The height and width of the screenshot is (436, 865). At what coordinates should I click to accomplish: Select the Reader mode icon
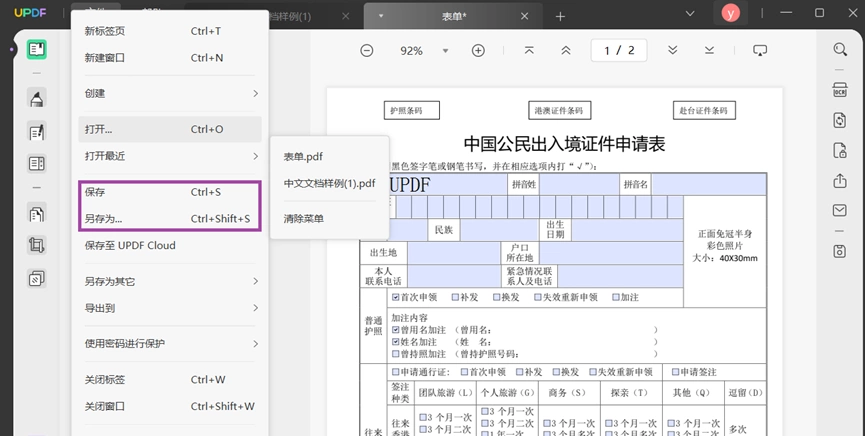point(37,50)
